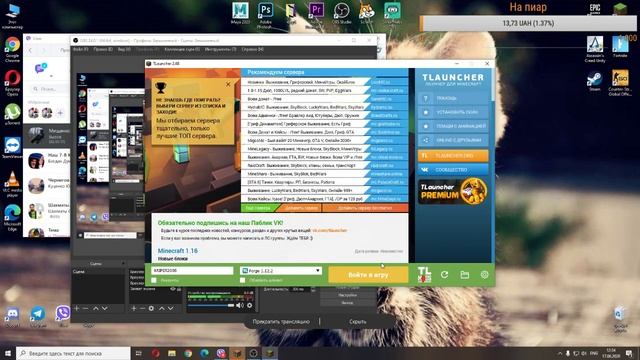This screenshot has height=360, width=640.
Task: Toggle eye visibility for Захват экрана source
Action: [x=173, y=289]
